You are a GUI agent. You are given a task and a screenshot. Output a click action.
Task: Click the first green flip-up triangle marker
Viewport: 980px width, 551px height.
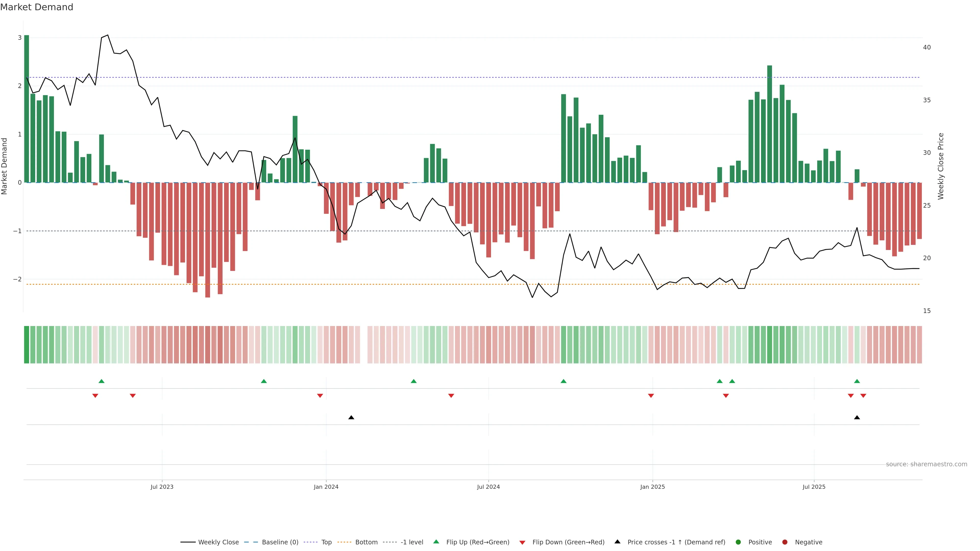coord(101,381)
